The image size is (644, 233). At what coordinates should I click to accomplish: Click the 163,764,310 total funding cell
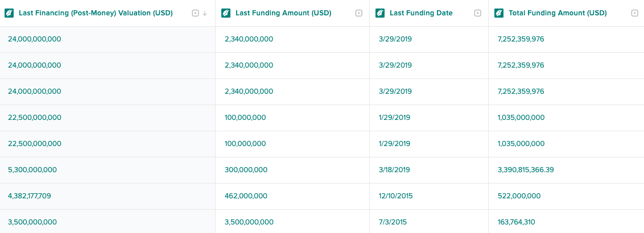567,222
